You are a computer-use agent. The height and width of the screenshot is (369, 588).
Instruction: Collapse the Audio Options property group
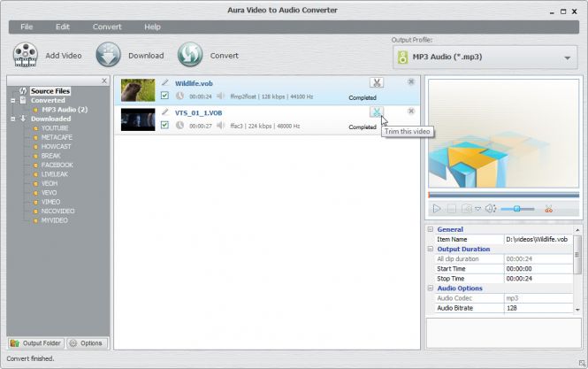click(431, 288)
